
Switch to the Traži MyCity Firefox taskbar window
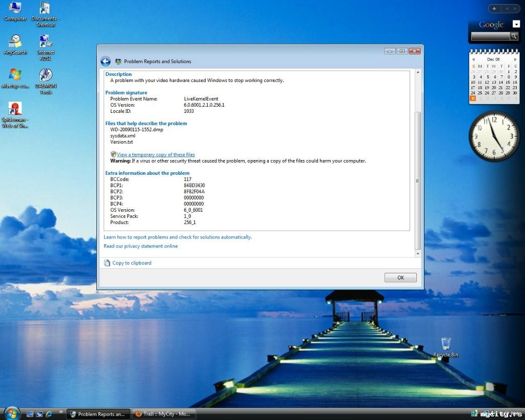164,414
